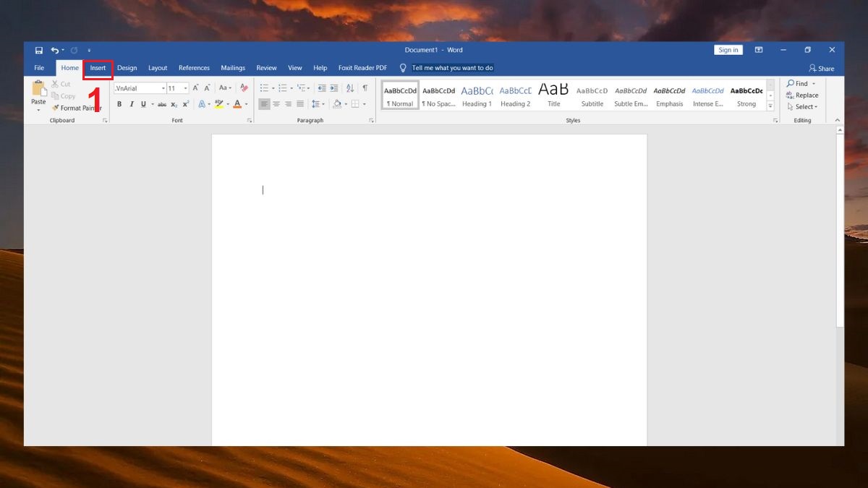Increase the paragraph indent
868x488 pixels.
pyautogui.click(x=333, y=88)
